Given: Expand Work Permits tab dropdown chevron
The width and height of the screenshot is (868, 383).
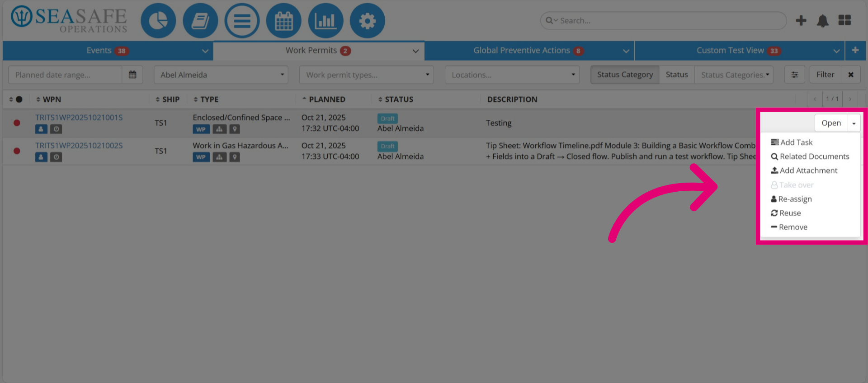Looking at the screenshot, I should tap(415, 51).
